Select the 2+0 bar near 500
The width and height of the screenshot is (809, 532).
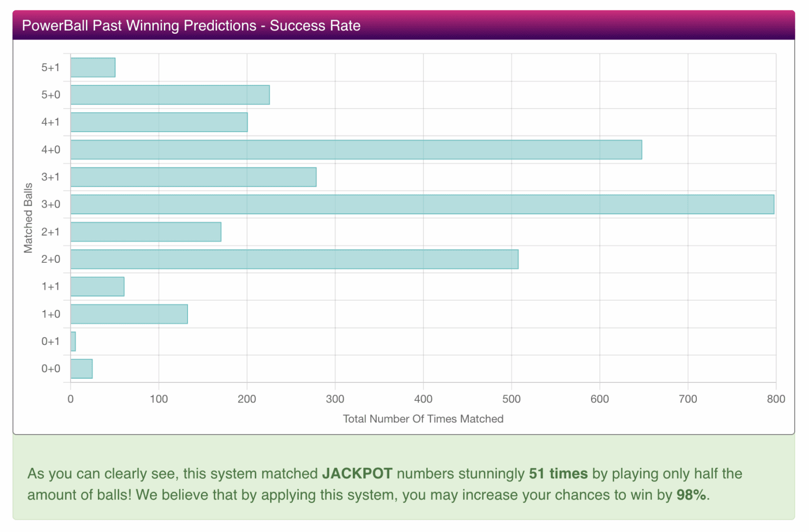coord(294,259)
